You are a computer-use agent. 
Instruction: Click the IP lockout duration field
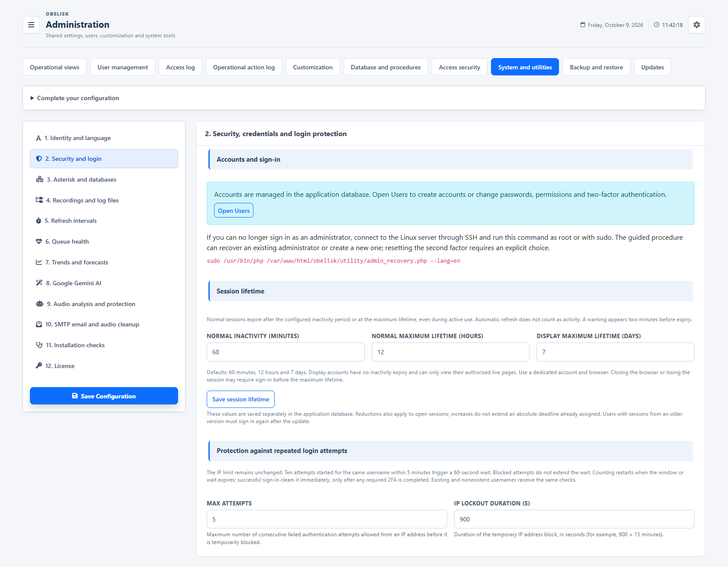pos(574,519)
